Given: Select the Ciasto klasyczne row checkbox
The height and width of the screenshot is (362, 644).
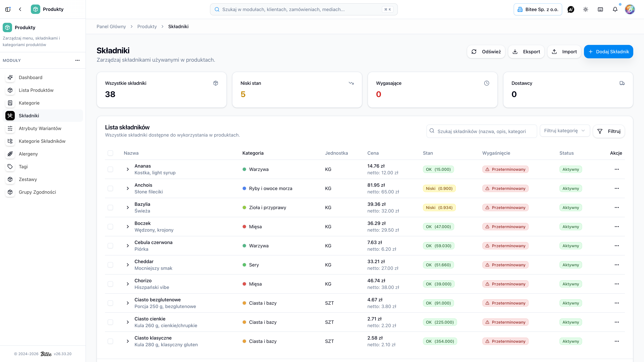Looking at the screenshot, I should click(110, 341).
